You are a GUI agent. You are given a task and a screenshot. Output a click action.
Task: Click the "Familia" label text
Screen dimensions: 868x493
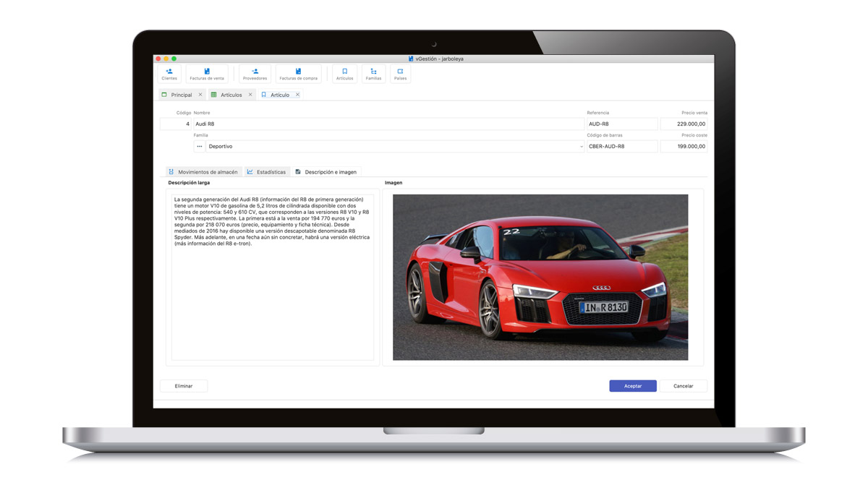(x=200, y=135)
